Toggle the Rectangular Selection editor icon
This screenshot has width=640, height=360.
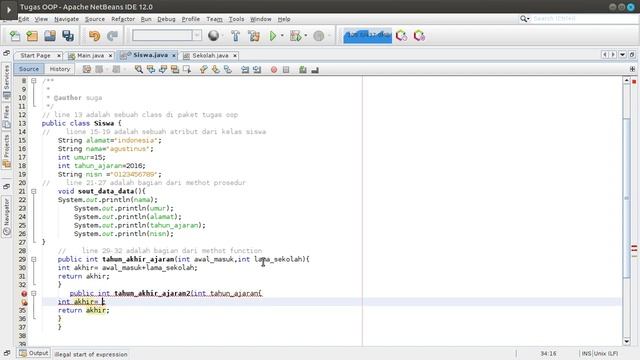click(187, 69)
